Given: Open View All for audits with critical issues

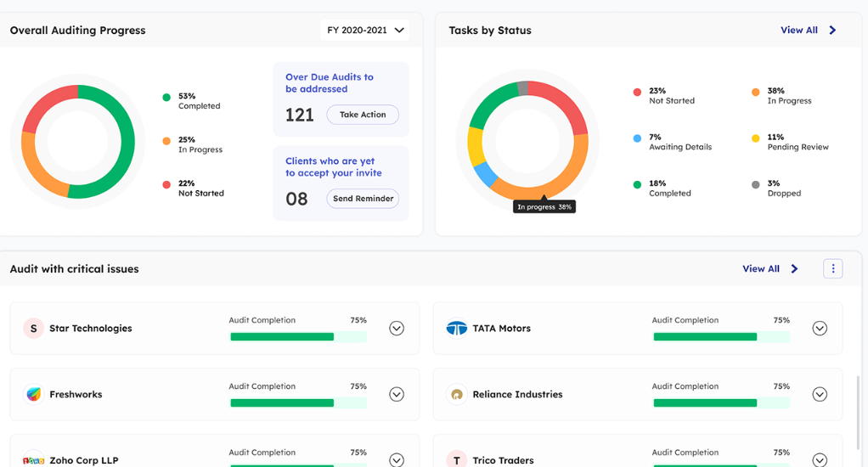Looking at the screenshot, I should pyautogui.click(x=760, y=269).
